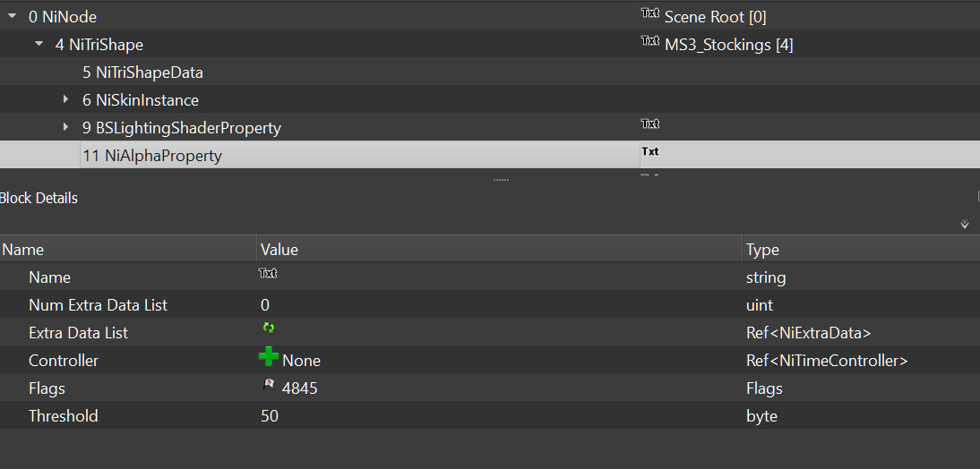Click the flag icon beside 4845

tap(269, 386)
